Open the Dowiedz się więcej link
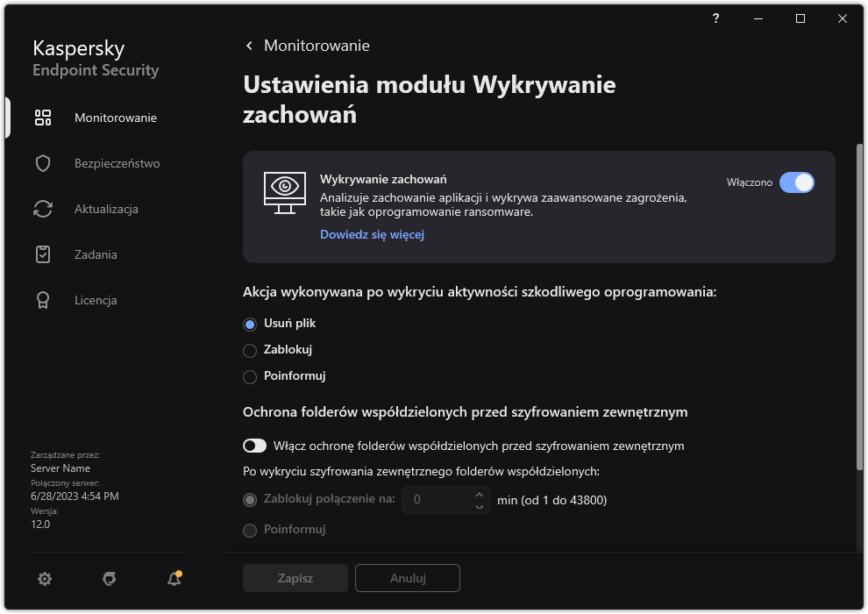The width and height of the screenshot is (868, 614). tap(372, 234)
